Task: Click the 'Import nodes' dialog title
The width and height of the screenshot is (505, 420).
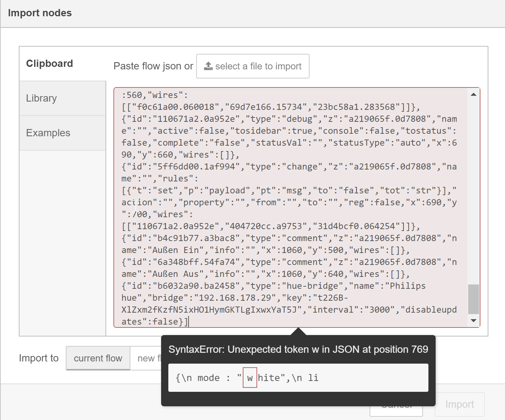Action: 40,13
